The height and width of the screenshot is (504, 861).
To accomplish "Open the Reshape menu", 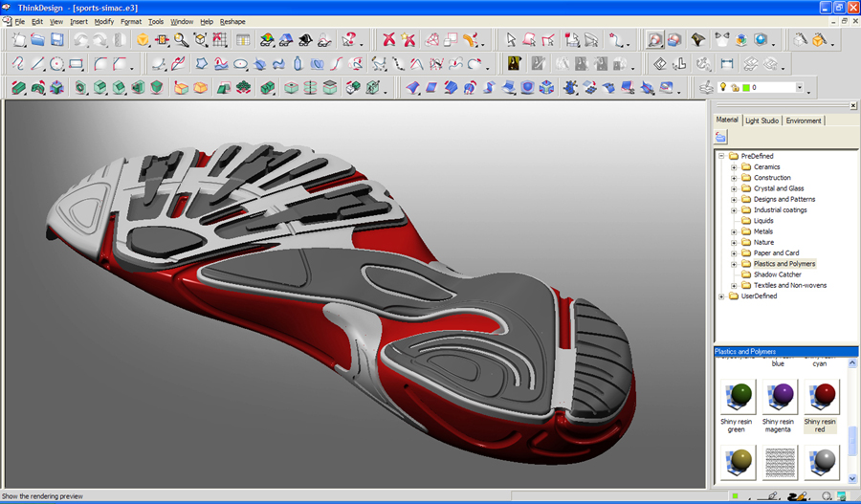I will coord(232,21).
